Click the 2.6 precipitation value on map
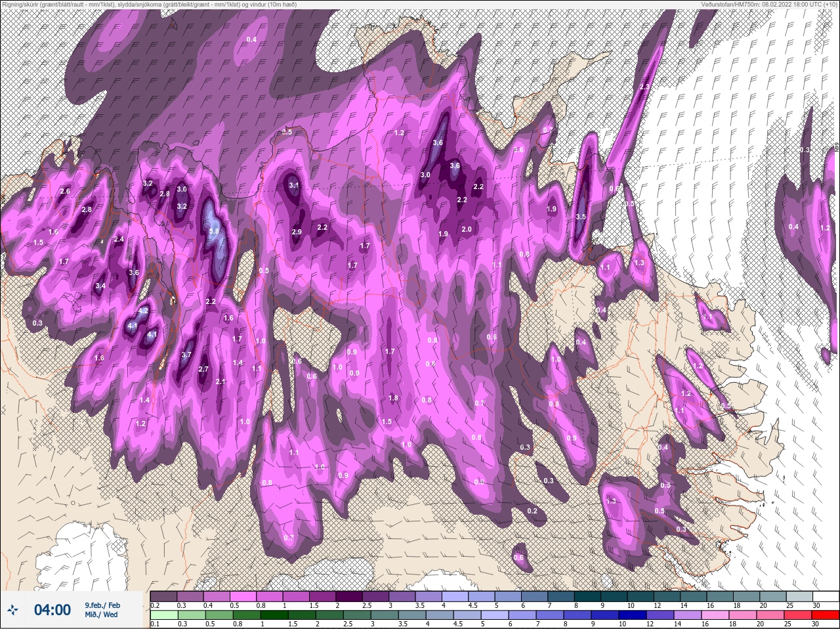Image resolution: width=840 pixels, height=629 pixels. pos(65,192)
